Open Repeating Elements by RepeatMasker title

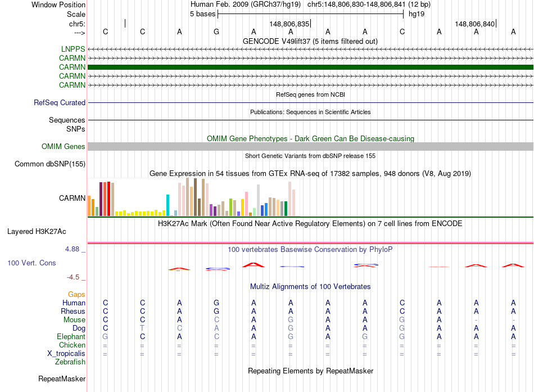310,371
